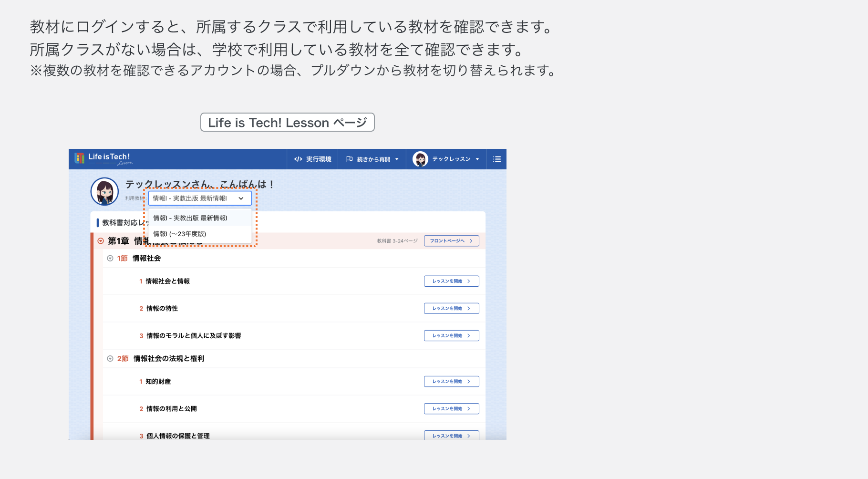Start the lesson for 情報の特性

(451, 308)
